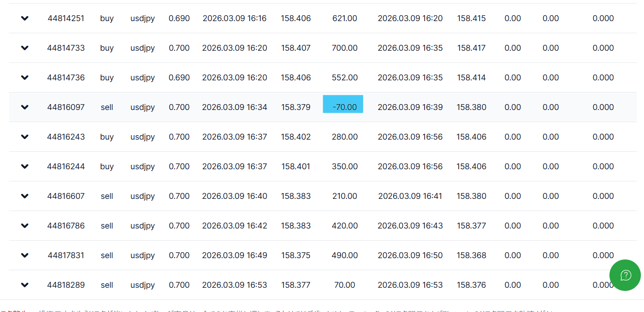Expand row of order 44814733

point(25,48)
